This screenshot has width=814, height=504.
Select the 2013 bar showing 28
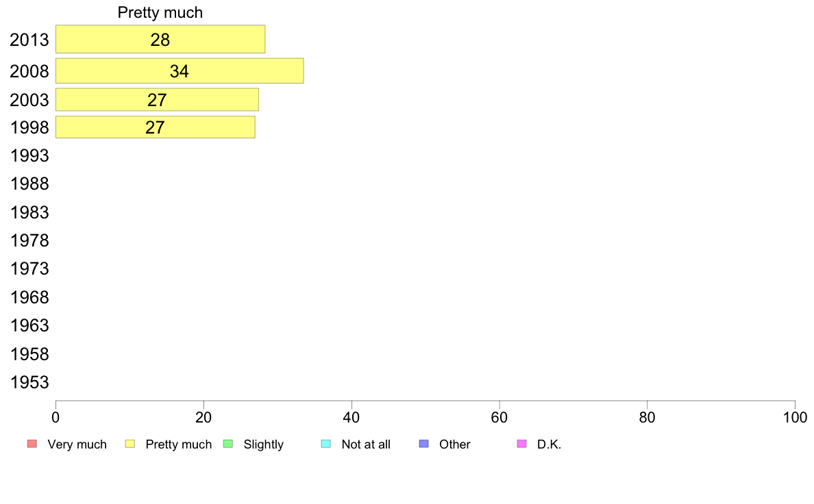(160, 39)
